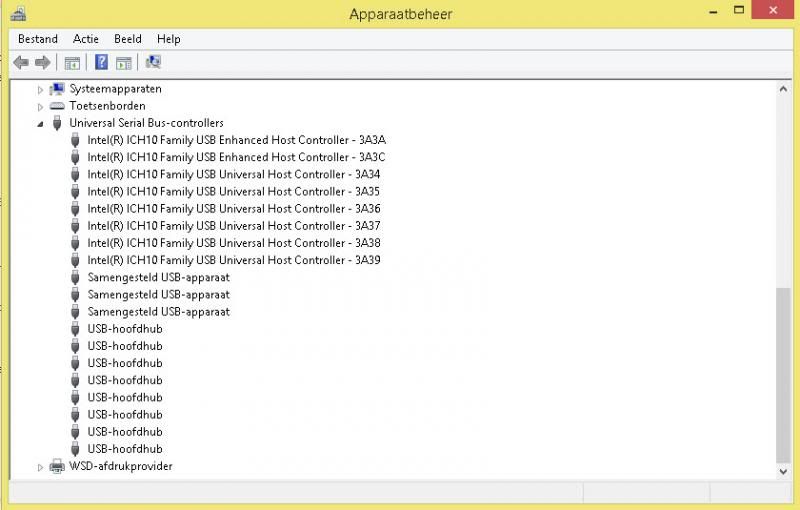The image size is (800, 510).
Task: Select USB Enhanced Host Controller - 3A3A
Action: click(236, 140)
